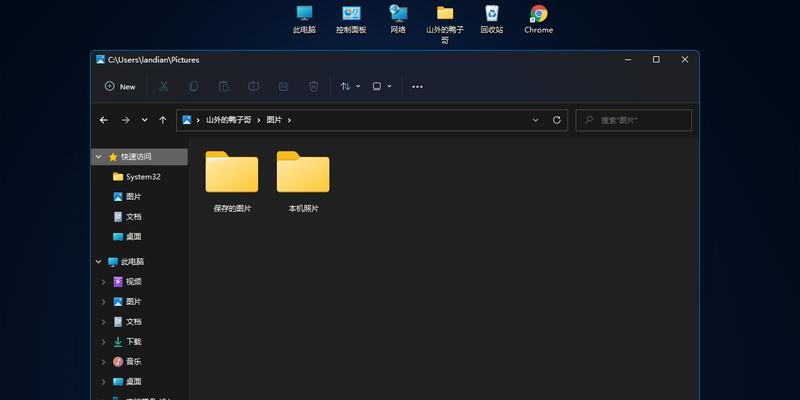Open the New item button

pos(120,87)
